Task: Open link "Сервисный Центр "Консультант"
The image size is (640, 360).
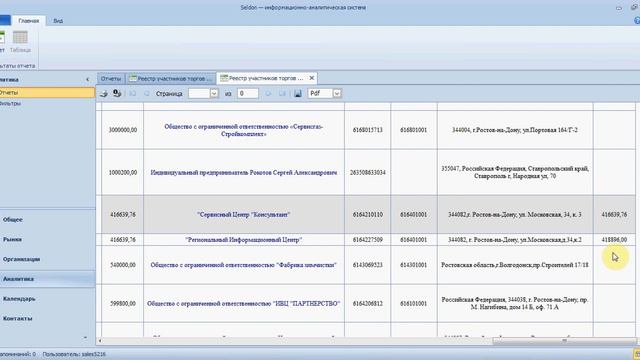Action: 244,214
